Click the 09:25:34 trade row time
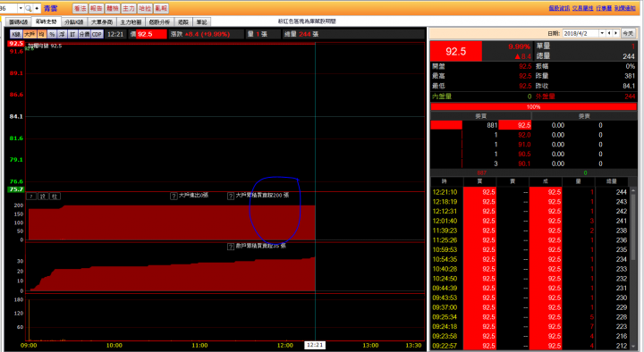The image size is (644, 352). click(x=445, y=317)
